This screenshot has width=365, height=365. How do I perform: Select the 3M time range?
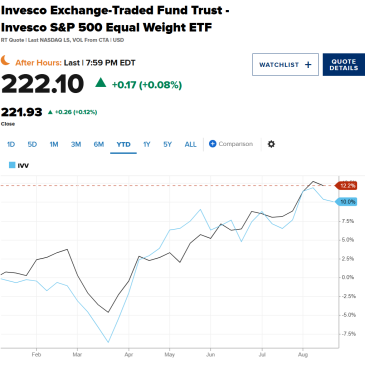pyautogui.click(x=76, y=144)
